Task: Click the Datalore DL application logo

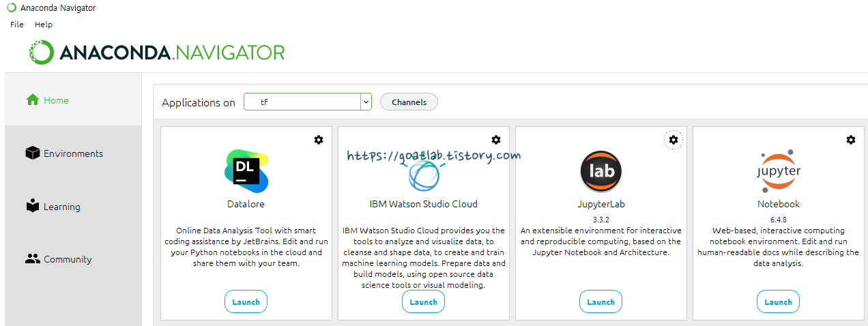Action: pos(246,171)
